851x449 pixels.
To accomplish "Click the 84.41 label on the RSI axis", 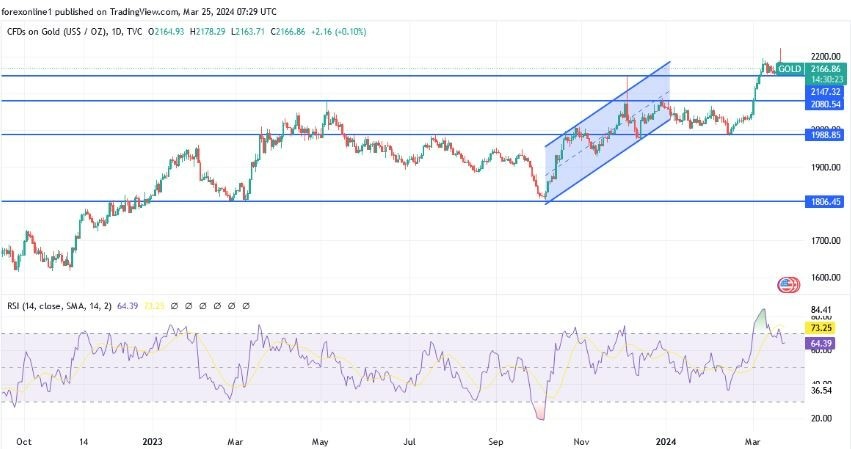I will pos(821,310).
